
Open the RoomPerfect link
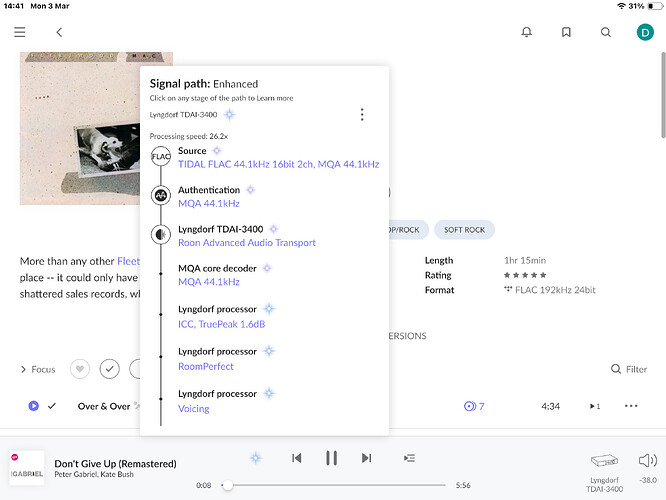click(x=206, y=367)
